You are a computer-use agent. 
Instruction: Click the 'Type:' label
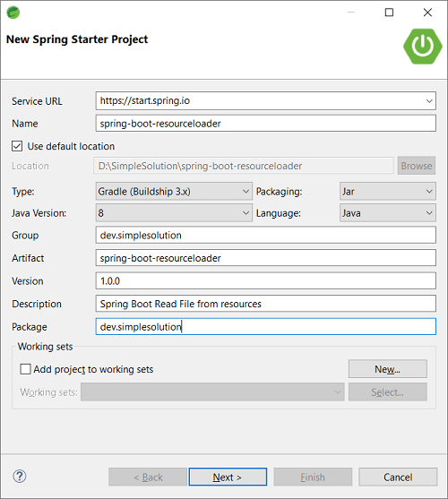point(23,192)
